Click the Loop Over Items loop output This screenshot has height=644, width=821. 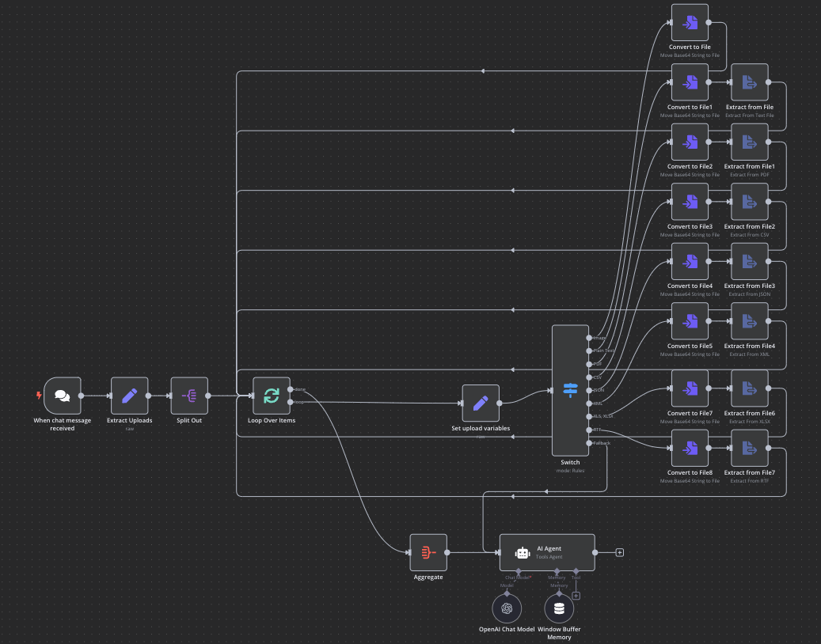point(290,402)
